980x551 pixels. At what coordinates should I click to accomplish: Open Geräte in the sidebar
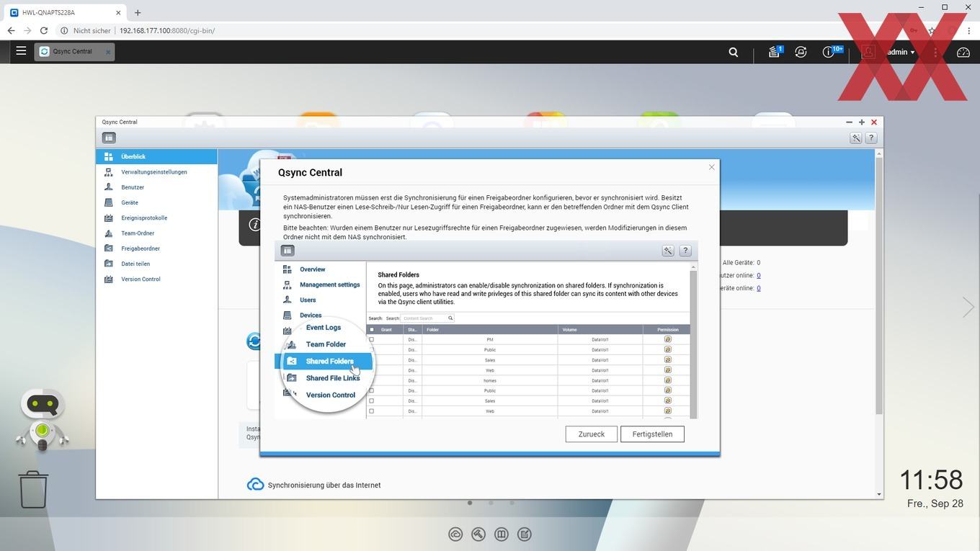coord(157,202)
